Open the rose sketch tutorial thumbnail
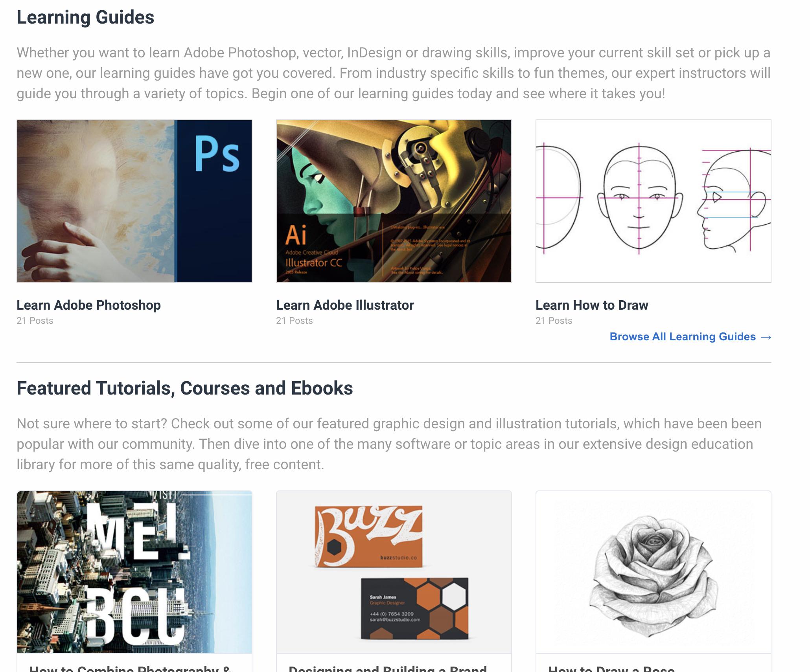Viewport: 810px width, 672px height. click(x=654, y=572)
